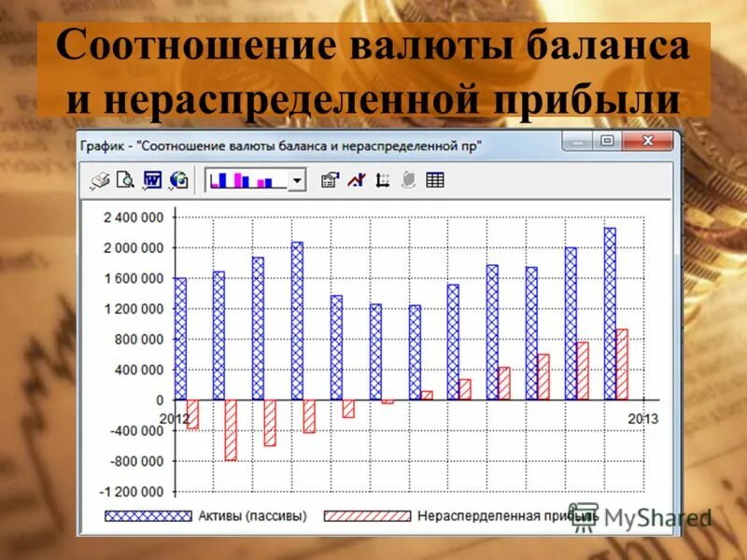Click the microphone icon on the toolbar
This screenshot has width=747, height=560.
410,179
